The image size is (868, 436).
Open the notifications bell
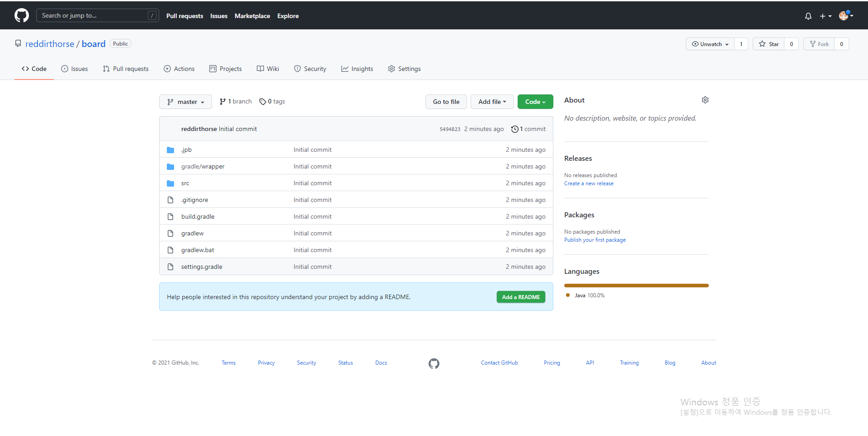808,16
